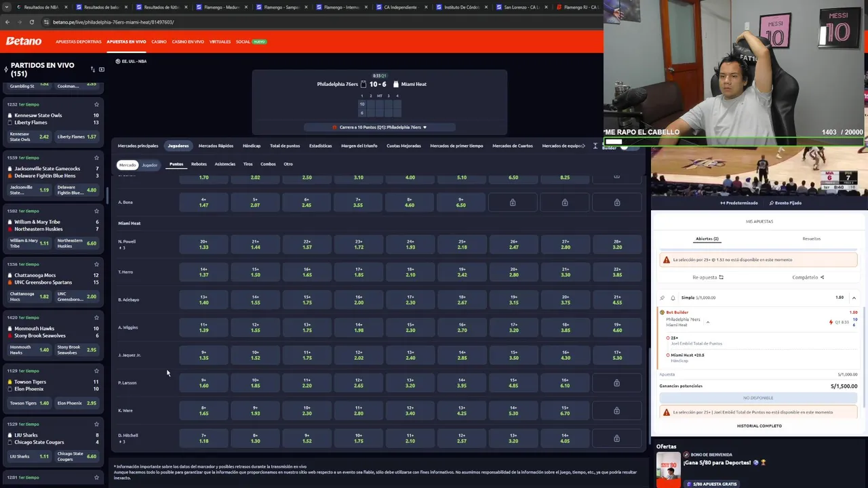Click the Bet Builder badge icon in bet slip
Screen dimensions: 868x488
663,312
